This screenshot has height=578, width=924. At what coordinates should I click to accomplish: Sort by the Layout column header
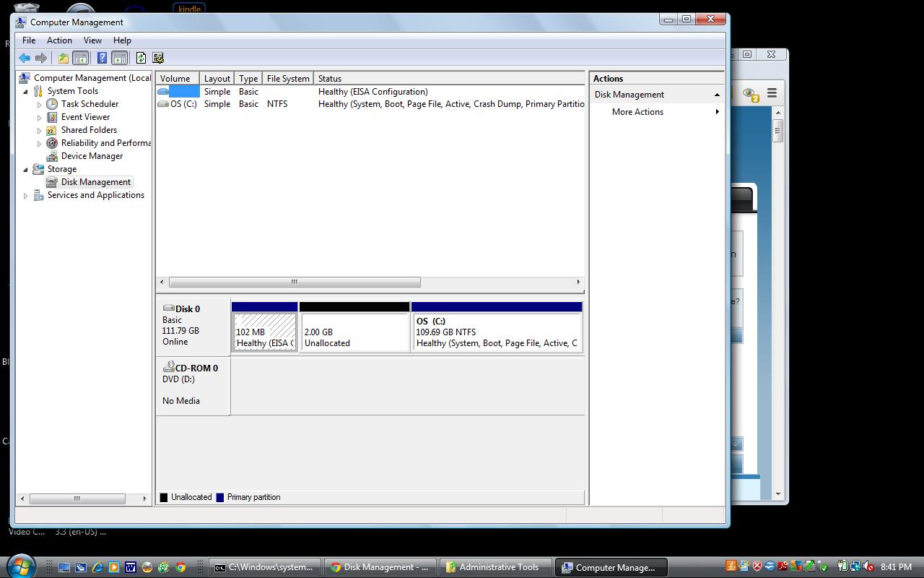pos(217,79)
